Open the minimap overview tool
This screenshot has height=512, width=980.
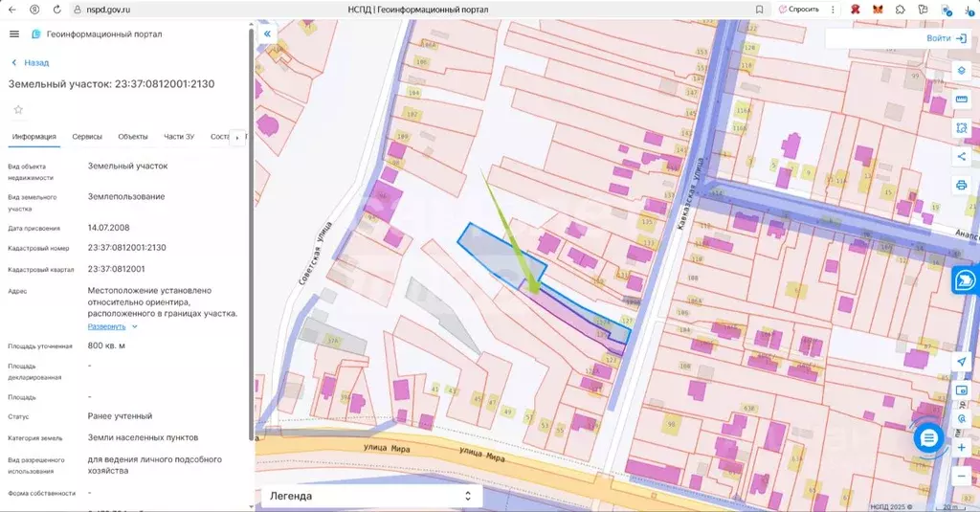[961, 390]
